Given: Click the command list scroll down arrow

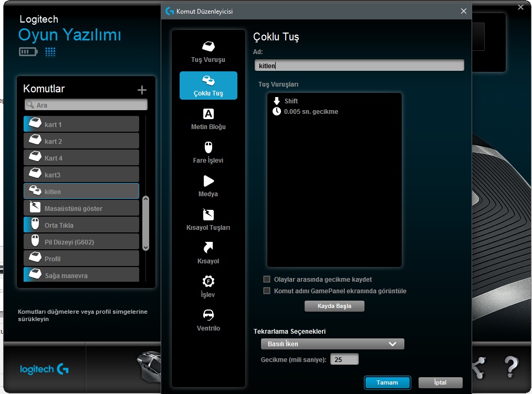Looking at the screenshot, I should 146,248.
